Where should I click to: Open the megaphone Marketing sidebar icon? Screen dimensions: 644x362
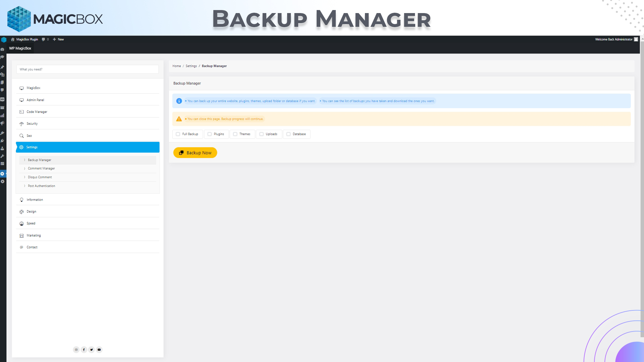tap(2, 123)
